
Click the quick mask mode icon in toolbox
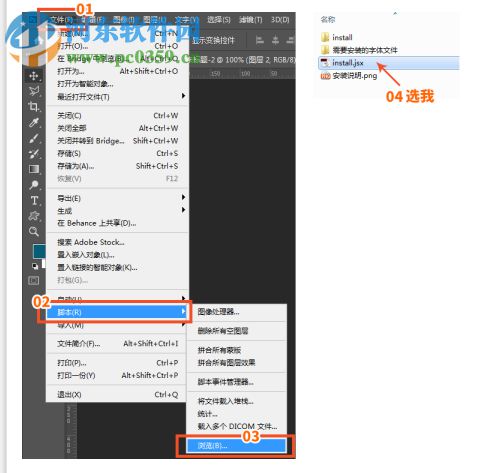pyautogui.click(x=34, y=280)
